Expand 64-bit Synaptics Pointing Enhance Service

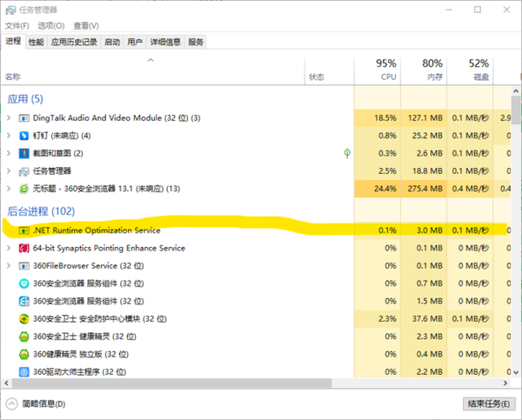[x=9, y=248]
